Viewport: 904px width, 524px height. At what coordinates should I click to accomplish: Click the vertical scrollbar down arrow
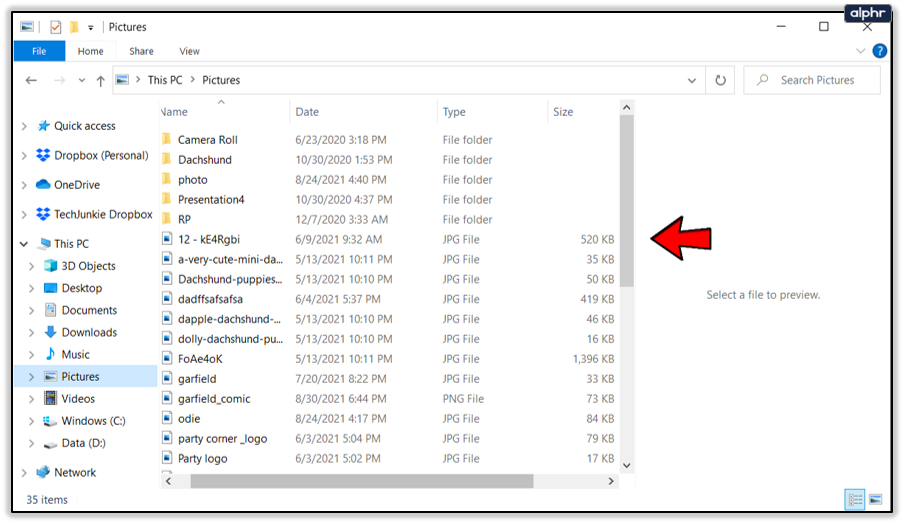[x=627, y=466]
